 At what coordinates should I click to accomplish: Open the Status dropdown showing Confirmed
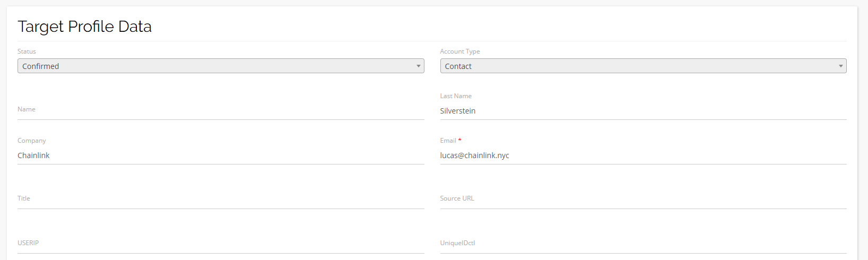click(x=220, y=66)
